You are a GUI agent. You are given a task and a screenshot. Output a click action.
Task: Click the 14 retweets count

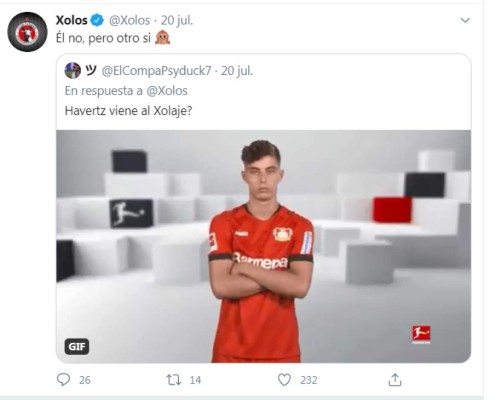coord(195,380)
